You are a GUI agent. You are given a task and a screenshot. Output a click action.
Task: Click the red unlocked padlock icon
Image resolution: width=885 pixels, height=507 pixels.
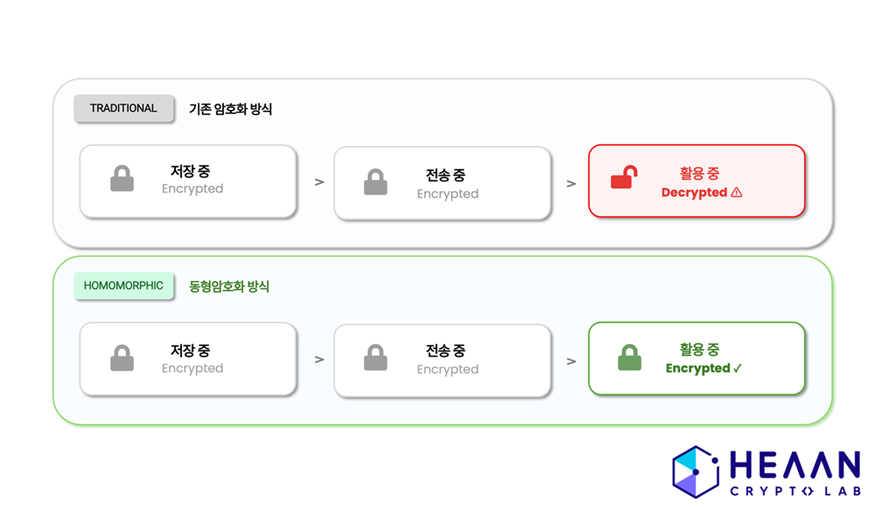click(622, 180)
